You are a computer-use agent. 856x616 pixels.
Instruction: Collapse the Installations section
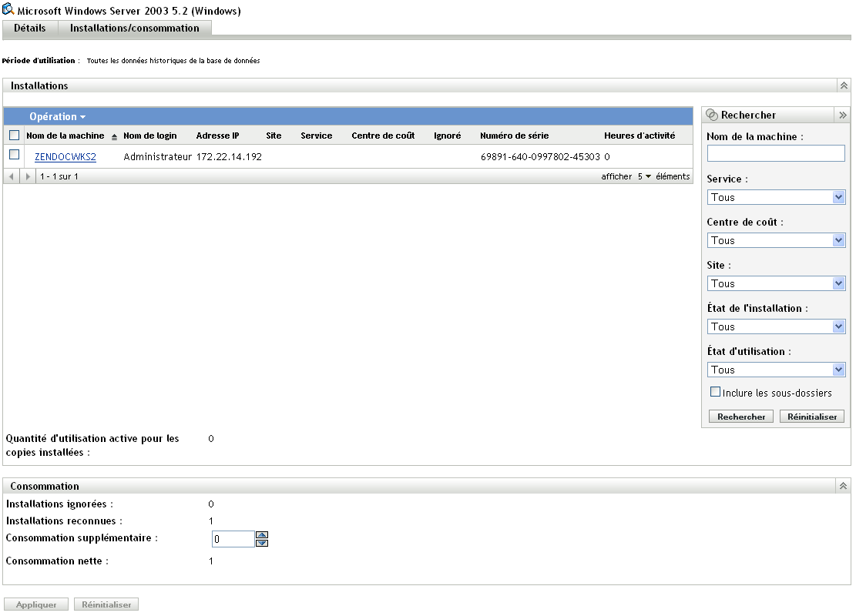coord(844,85)
